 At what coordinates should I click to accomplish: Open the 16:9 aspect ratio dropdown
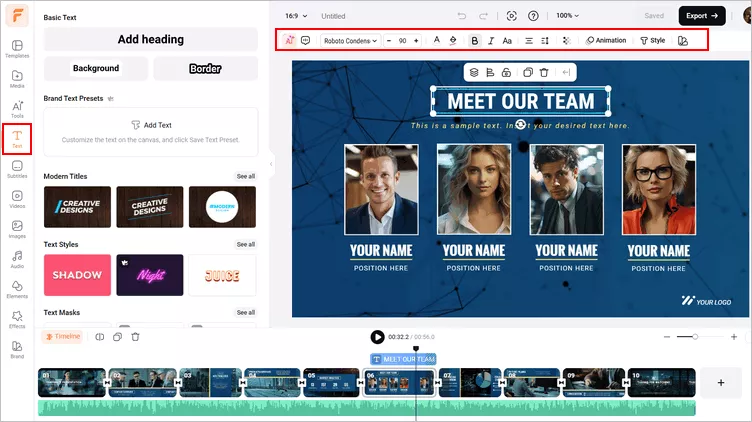point(296,16)
